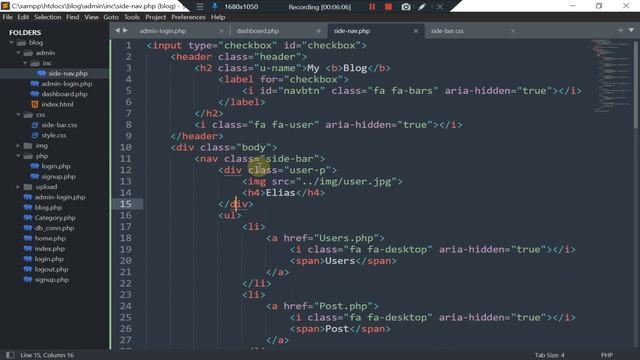Open side-nav.php in the sidebar
640x360 pixels.
click(68, 73)
